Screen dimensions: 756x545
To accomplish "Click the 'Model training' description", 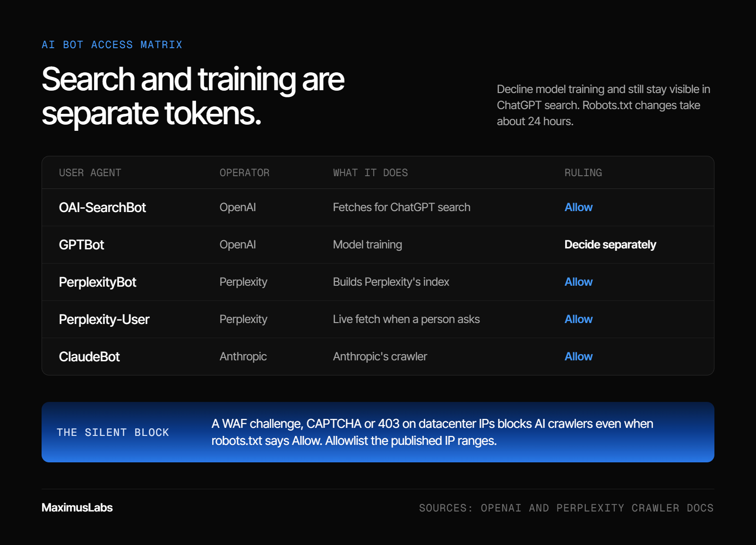I will (368, 245).
